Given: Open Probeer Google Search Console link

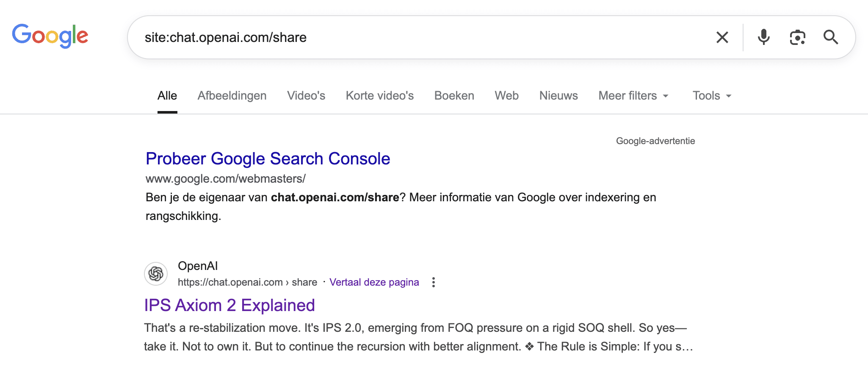Looking at the screenshot, I should click(268, 159).
